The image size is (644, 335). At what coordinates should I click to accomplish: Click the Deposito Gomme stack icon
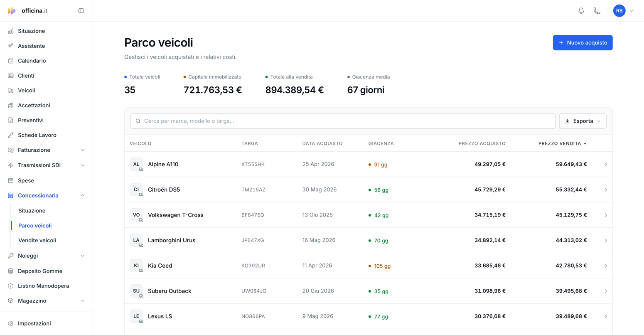11,271
